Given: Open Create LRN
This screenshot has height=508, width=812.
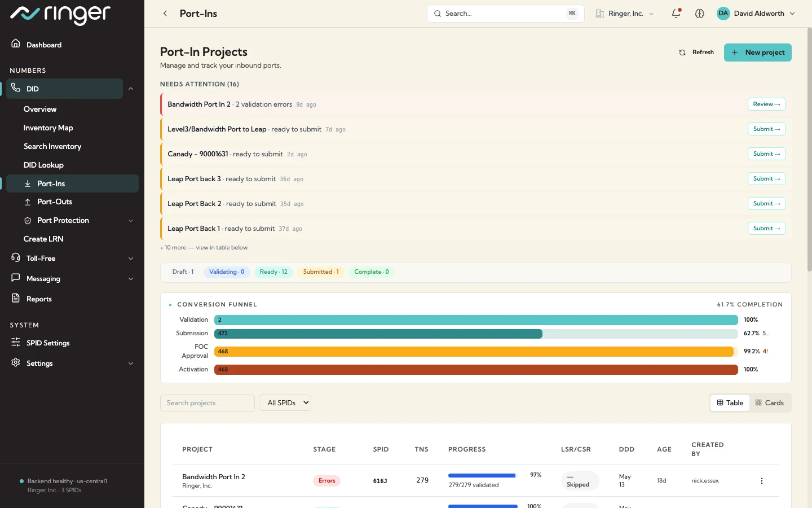Looking at the screenshot, I should tap(43, 239).
